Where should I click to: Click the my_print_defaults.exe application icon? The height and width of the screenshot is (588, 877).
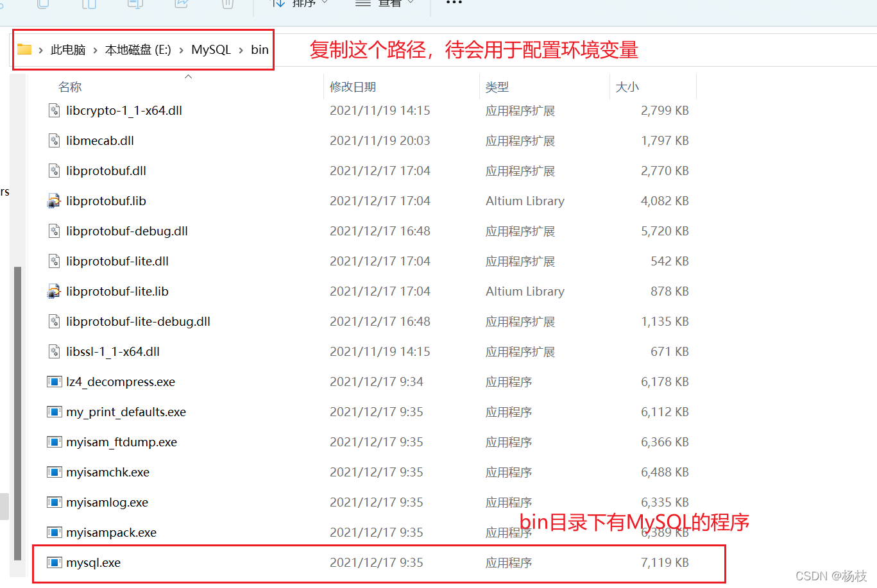(x=55, y=412)
